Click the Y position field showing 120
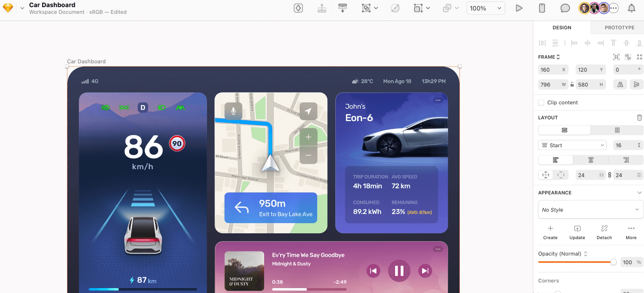Screen dimensions: 644x293 pyautogui.click(x=591, y=70)
